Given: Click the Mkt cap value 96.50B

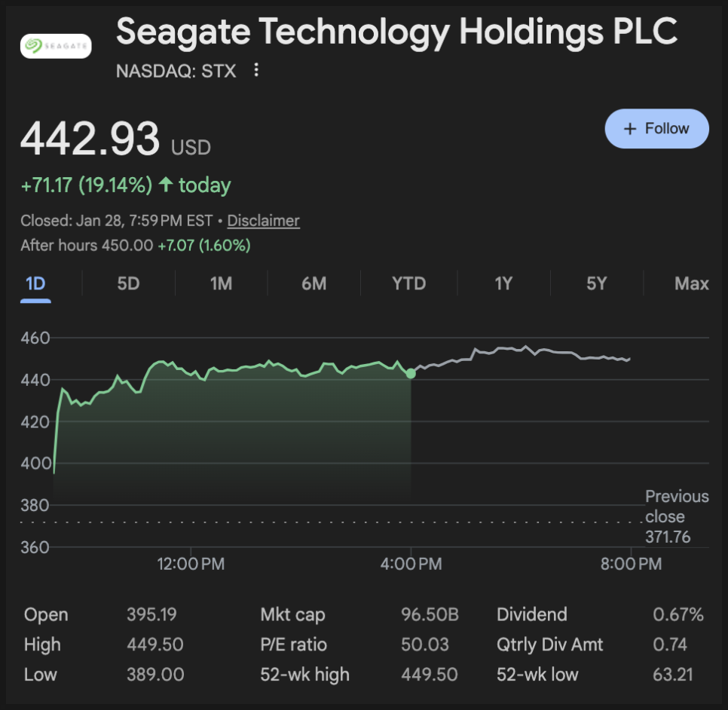Looking at the screenshot, I should click(430, 615).
